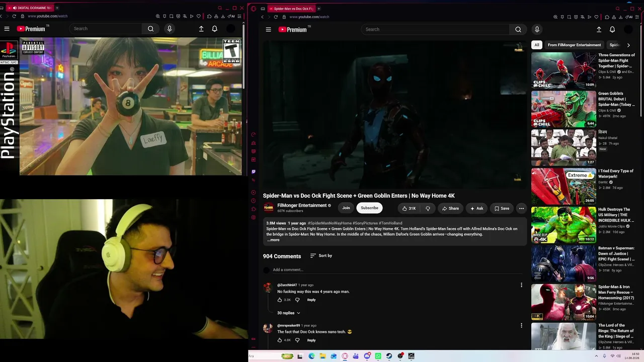Open YouTube guide menu in right window
644x362 pixels.
(x=268, y=30)
